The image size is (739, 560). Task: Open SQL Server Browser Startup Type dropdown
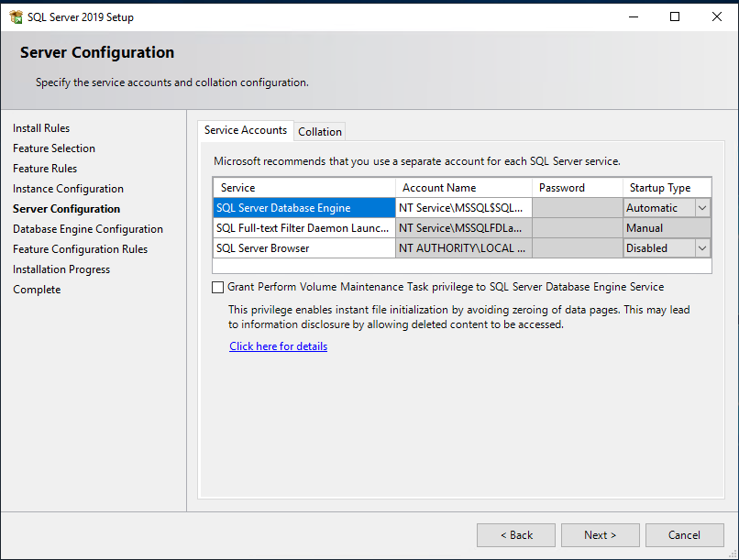point(702,248)
